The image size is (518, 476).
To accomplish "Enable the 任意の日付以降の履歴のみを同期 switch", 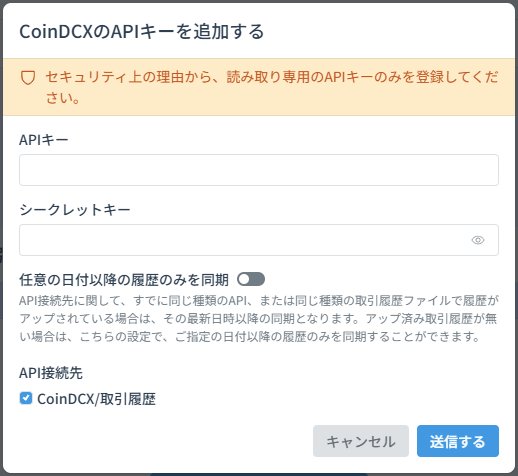I will click(x=251, y=279).
